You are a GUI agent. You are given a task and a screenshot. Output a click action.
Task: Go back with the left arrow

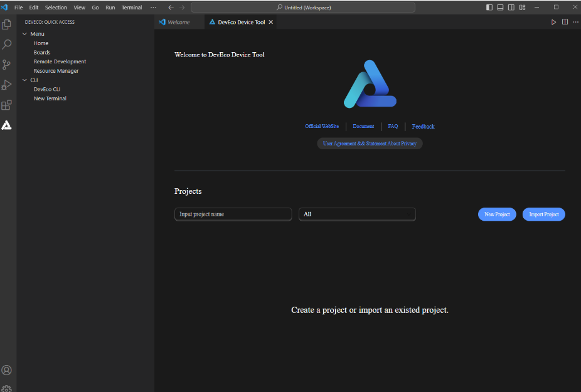tap(171, 8)
